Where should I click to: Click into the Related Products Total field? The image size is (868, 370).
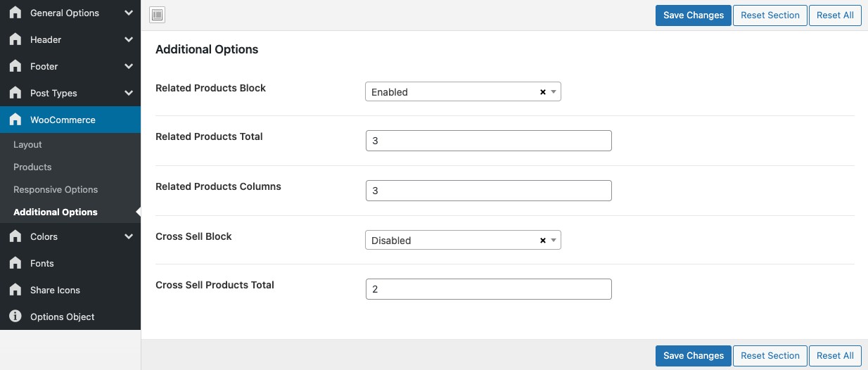[488, 141]
